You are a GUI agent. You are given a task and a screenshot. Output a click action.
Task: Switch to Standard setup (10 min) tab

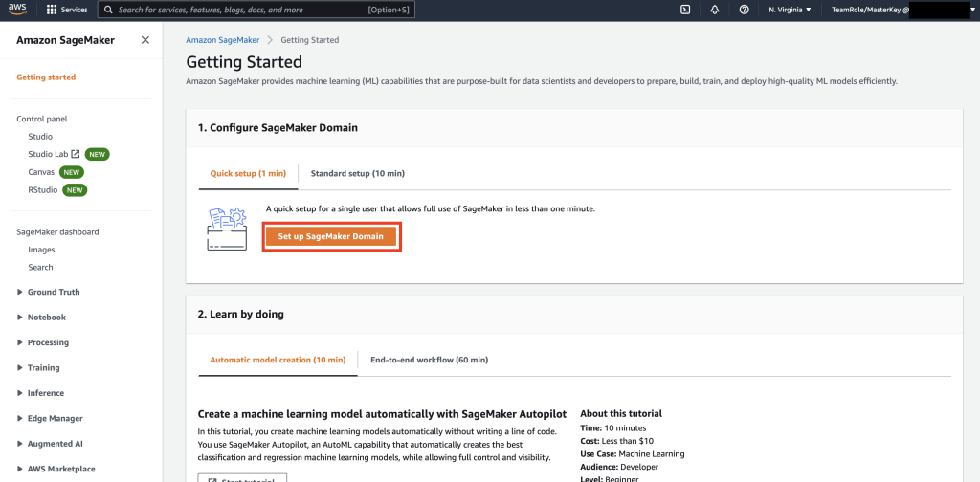(x=358, y=173)
